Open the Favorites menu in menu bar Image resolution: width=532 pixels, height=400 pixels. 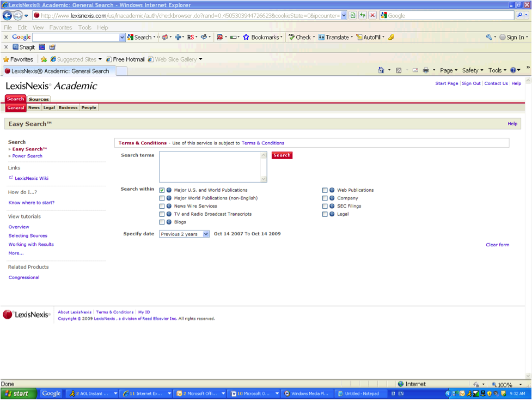pyautogui.click(x=60, y=27)
